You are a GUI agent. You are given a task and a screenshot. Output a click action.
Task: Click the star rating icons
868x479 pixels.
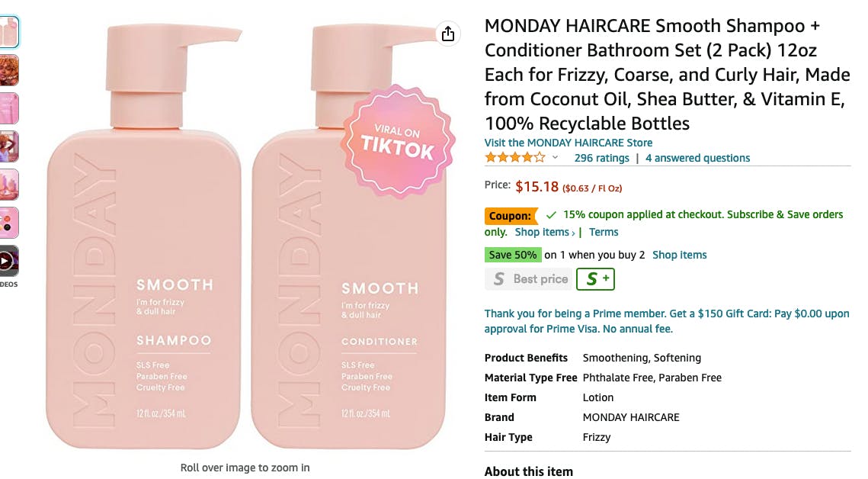515,158
